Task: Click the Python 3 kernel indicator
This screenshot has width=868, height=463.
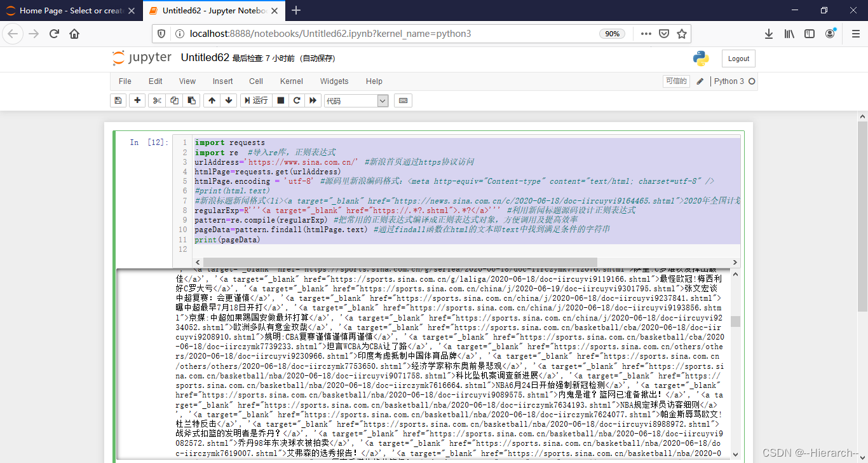Action: click(734, 81)
